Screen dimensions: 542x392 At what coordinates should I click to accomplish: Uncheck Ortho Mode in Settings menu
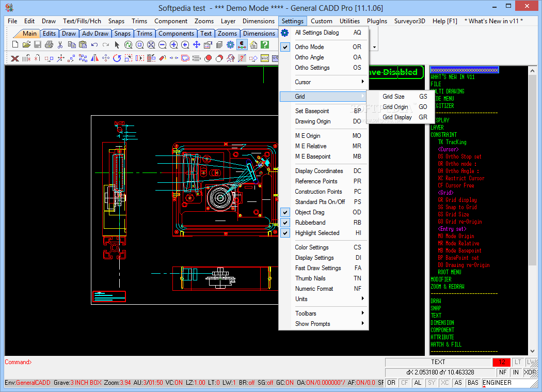(x=324, y=46)
